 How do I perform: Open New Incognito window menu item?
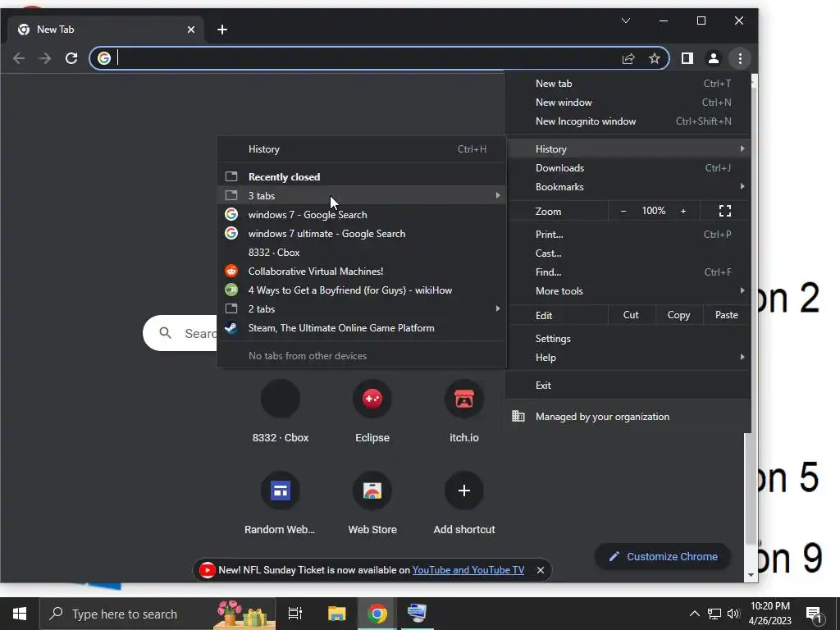tap(628, 121)
